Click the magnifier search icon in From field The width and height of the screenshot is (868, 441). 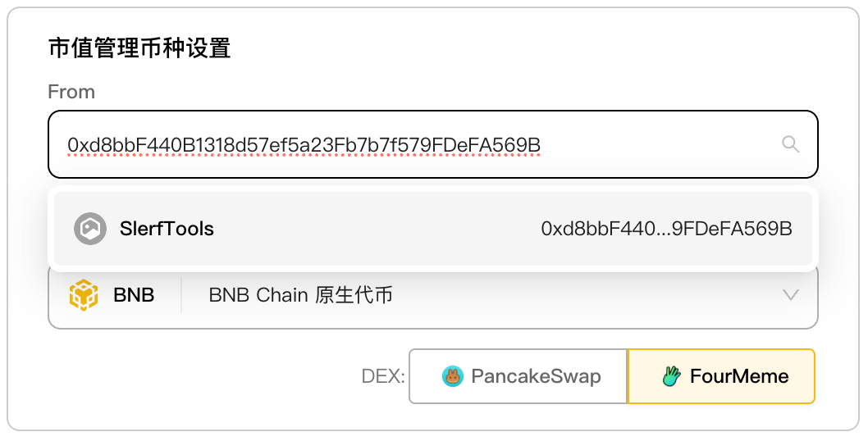click(790, 145)
